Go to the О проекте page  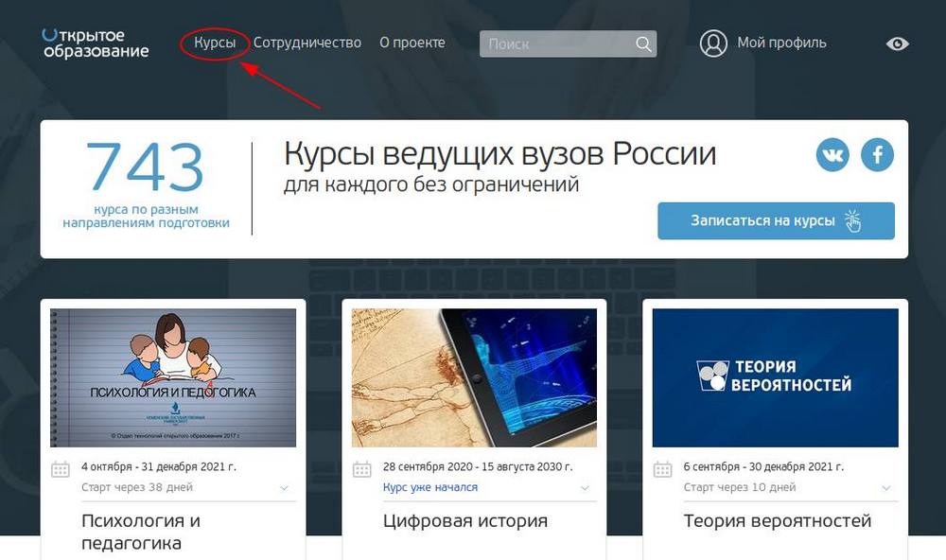pyautogui.click(x=412, y=43)
